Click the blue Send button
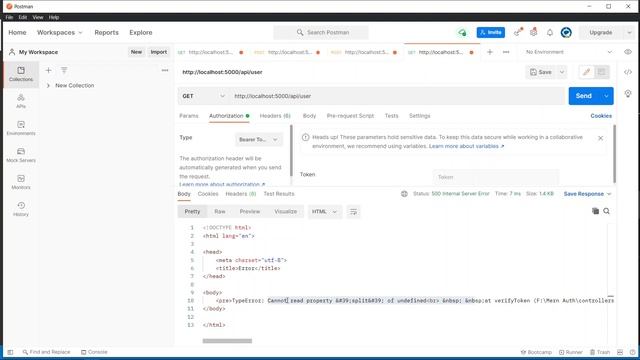The height and width of the screenshot is (360, 640). (x=584, y=96)
